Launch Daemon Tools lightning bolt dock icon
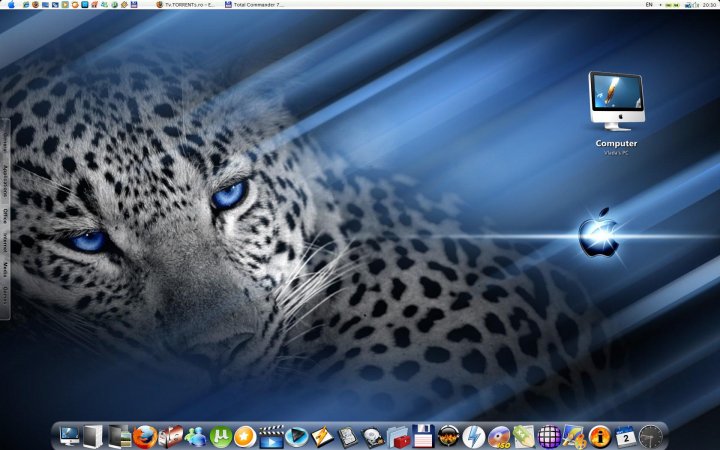The height and width of the screenshot is (450, 720). point(473,436)
